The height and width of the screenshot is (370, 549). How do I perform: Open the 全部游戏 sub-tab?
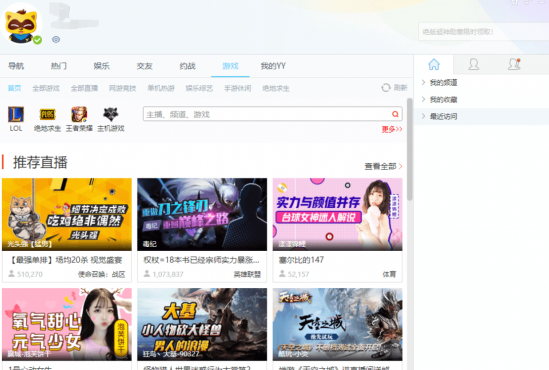click(x=46, y=88)
